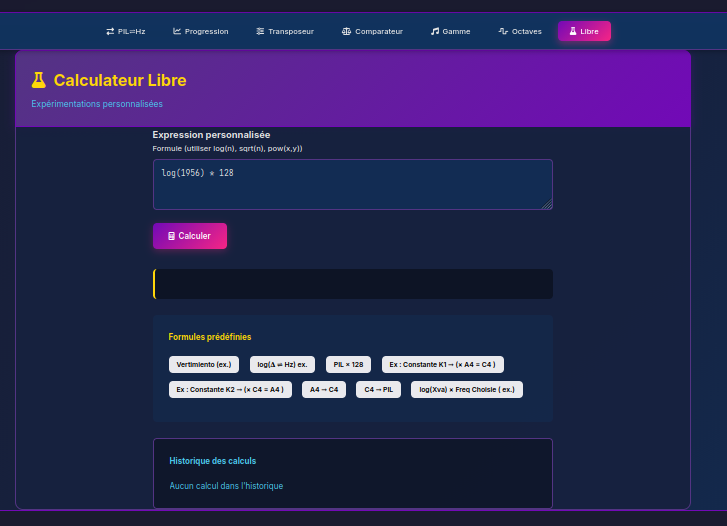Switch to the Libre tab

(x=584, y=31)
